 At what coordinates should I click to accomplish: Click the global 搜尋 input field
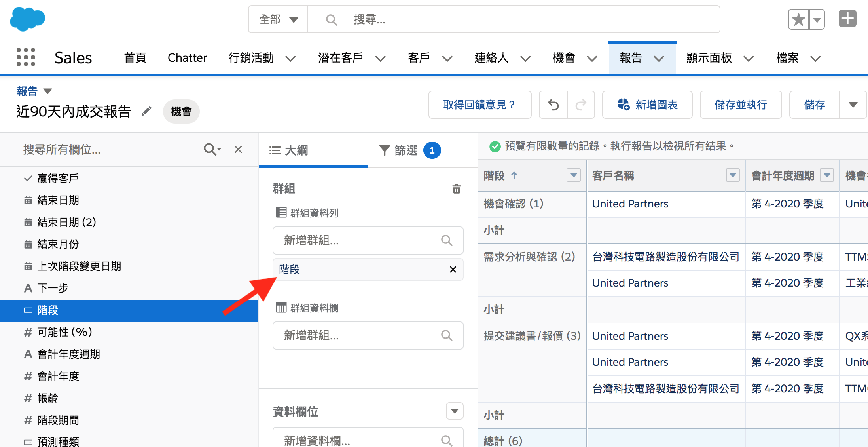514,19
